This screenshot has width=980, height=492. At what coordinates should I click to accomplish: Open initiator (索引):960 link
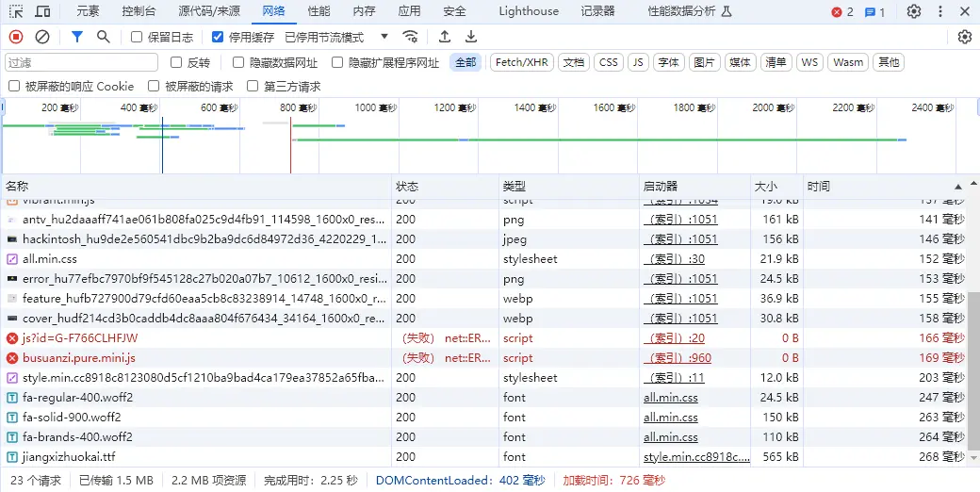pos(678,358)
